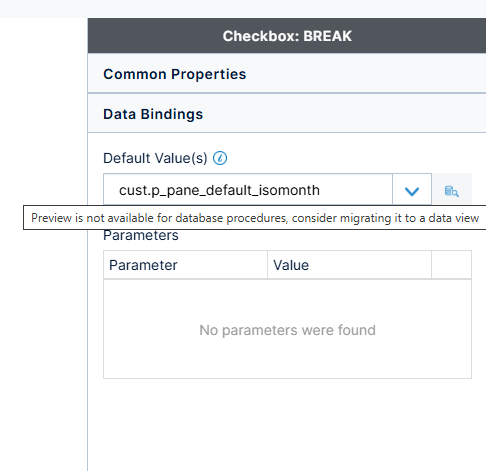The image size is (486, 471).
Task: Click the Checkbox: BREAK title bar
Action: click(x=287, y=36)
